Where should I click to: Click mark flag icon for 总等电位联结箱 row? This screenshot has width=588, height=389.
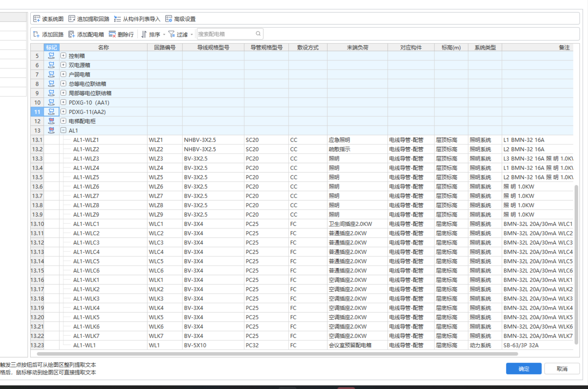pyautogui.click(x=52, y=84)
